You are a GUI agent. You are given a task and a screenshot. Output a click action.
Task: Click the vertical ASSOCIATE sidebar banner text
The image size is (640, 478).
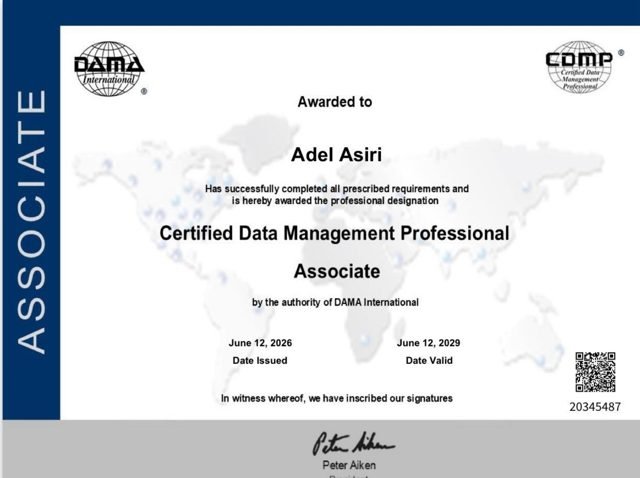[32, 221]
